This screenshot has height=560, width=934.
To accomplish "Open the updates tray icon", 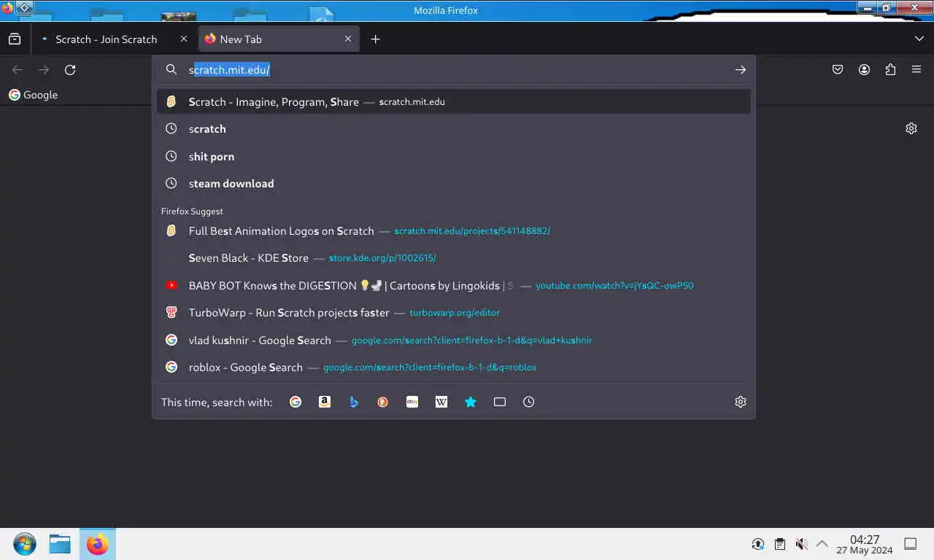I will (x=758, y=544).
